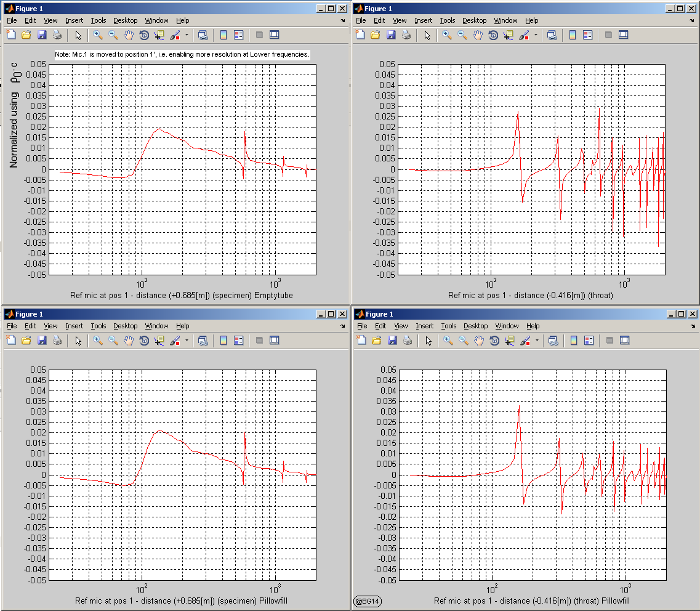
Task: Insert Colorbar in Emptytube window
Action: (223, 35)
